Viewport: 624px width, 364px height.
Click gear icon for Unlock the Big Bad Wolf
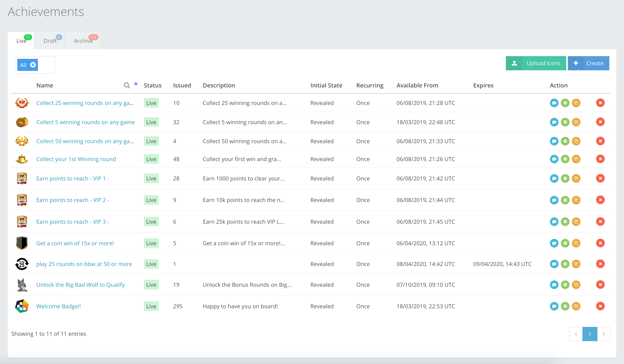pyautogui.click(x=565, y=285)
